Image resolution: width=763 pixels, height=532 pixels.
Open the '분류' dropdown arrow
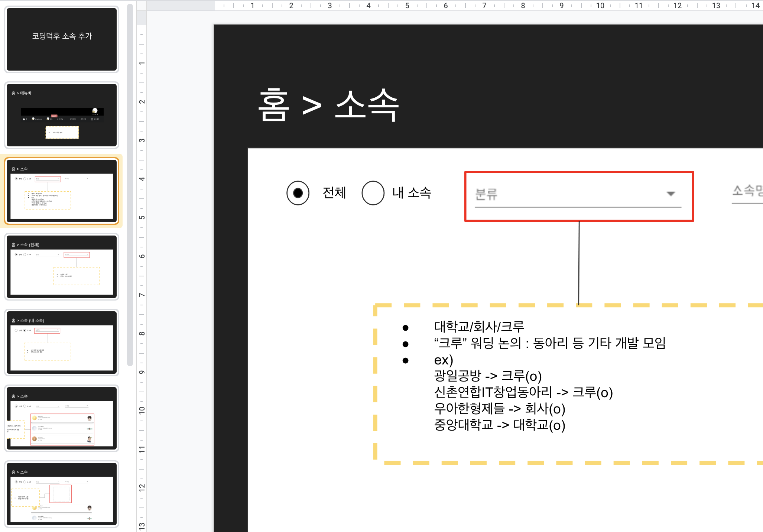click(x=671, y=194)
